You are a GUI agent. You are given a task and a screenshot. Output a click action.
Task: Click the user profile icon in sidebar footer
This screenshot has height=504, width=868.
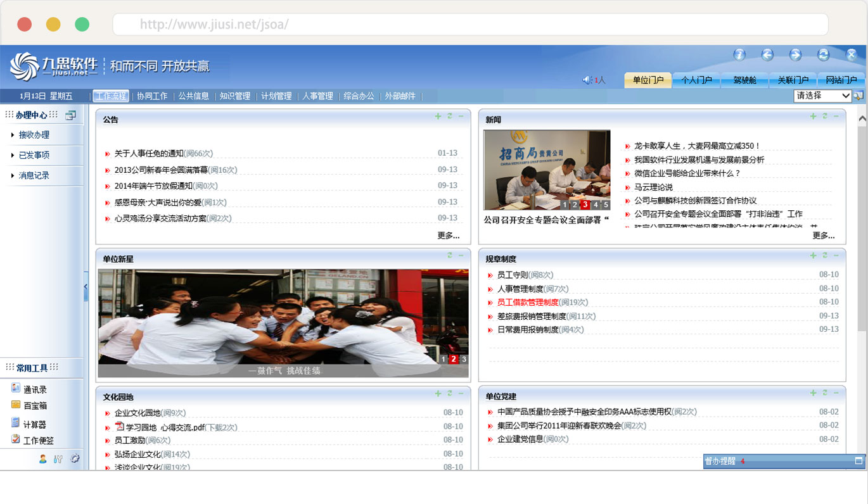pos(42,459)
